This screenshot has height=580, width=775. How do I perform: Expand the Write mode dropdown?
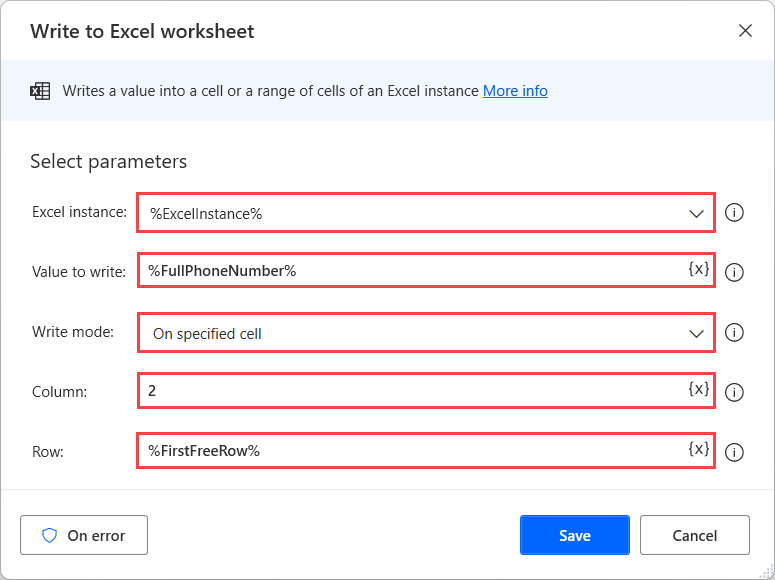coord(696,334)
